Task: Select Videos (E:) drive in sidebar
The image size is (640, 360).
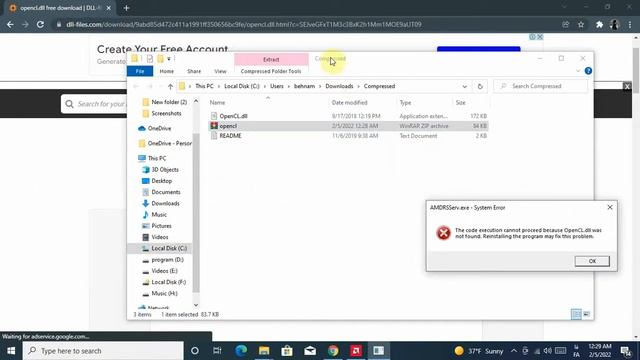Action: [x=160, y=271]
